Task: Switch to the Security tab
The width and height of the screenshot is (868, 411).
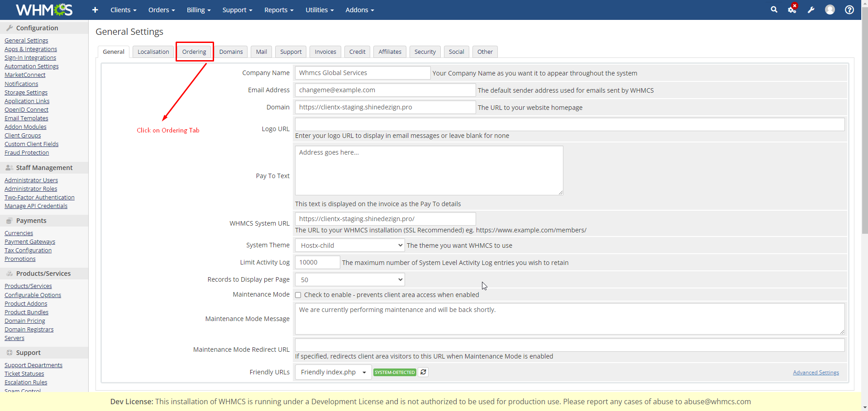Action: click(x=425, y=52)
